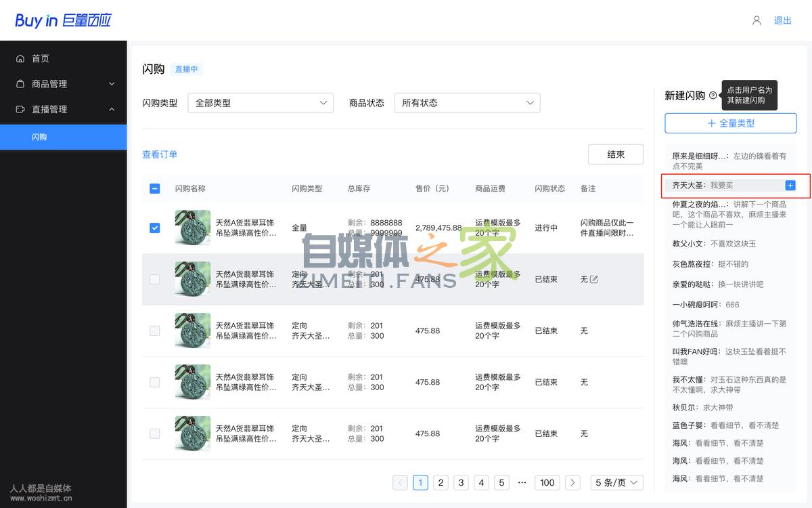Viewport: 812px width, 508px height.
Task: Click the 直播管理 icon in the sidebar
Action: coord(19,109)
